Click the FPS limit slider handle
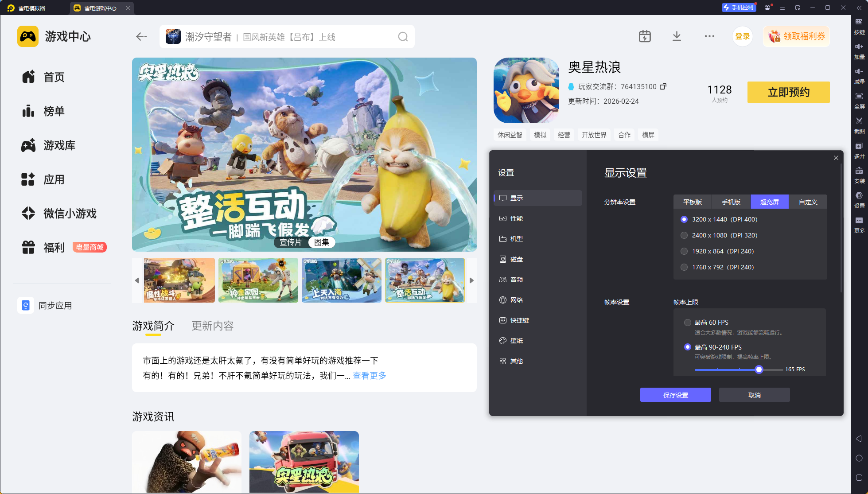The width and height of the screenshot is (868, 494). 759,370
